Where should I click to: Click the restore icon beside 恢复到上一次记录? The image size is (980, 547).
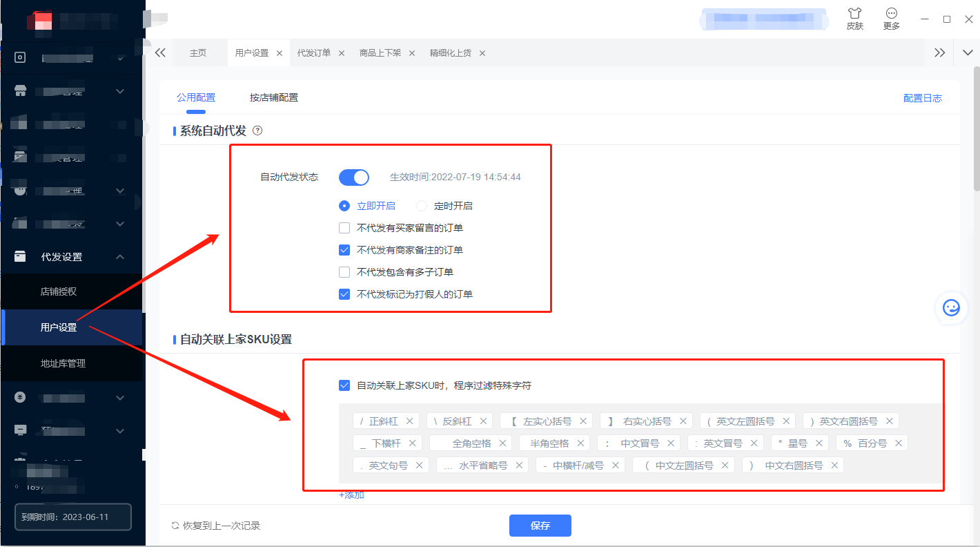pos(175,526)
